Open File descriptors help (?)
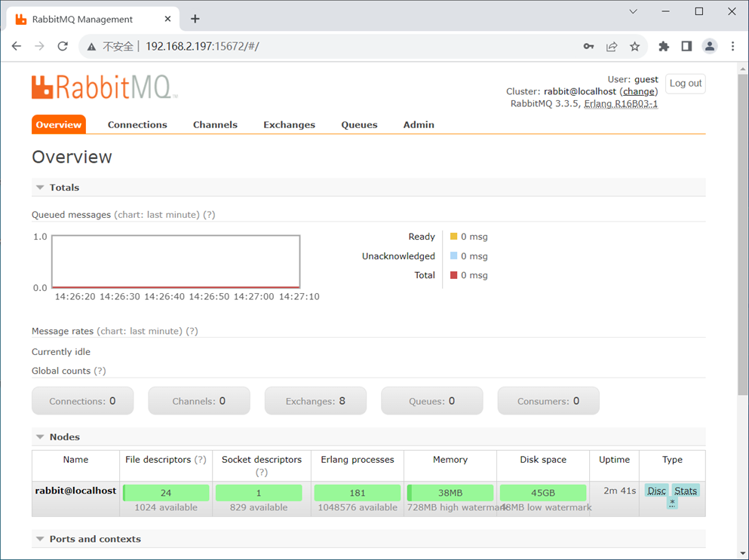Screen dimensions: 749x560 (x=200, y=460)
